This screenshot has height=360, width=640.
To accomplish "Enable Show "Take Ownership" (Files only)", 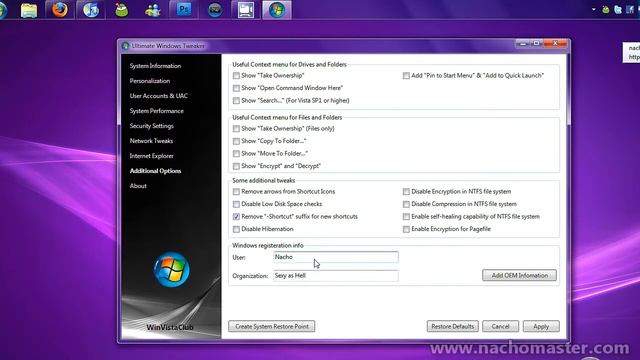I will [x=236, y=129].
